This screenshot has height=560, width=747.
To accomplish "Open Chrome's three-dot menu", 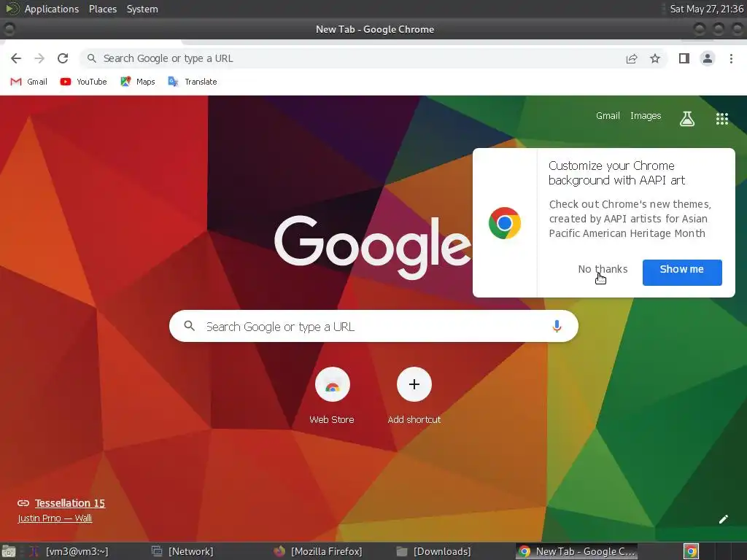I will 731,58.
